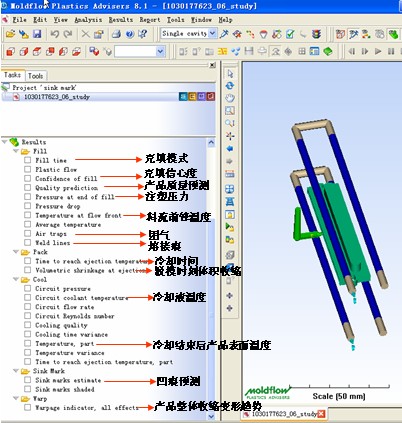Tick the Sink marks estimate checkbox
This screenshot has width=402, height=423.
27,380
